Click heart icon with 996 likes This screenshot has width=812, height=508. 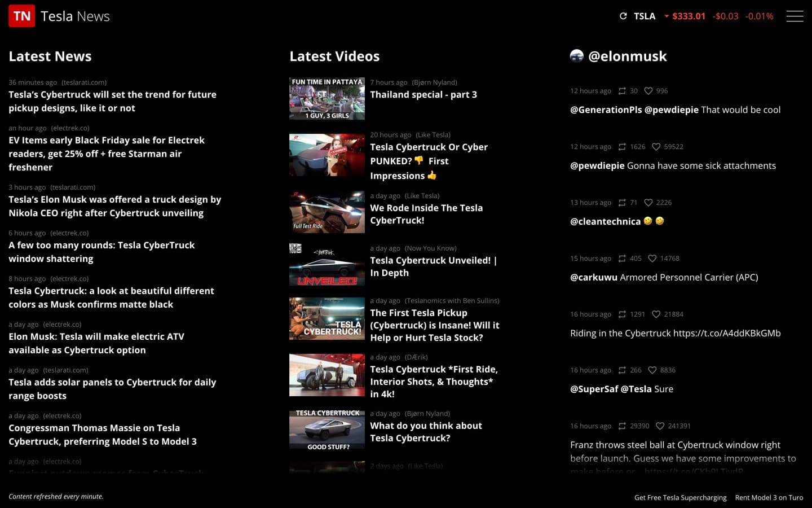(x=648, y=91)
